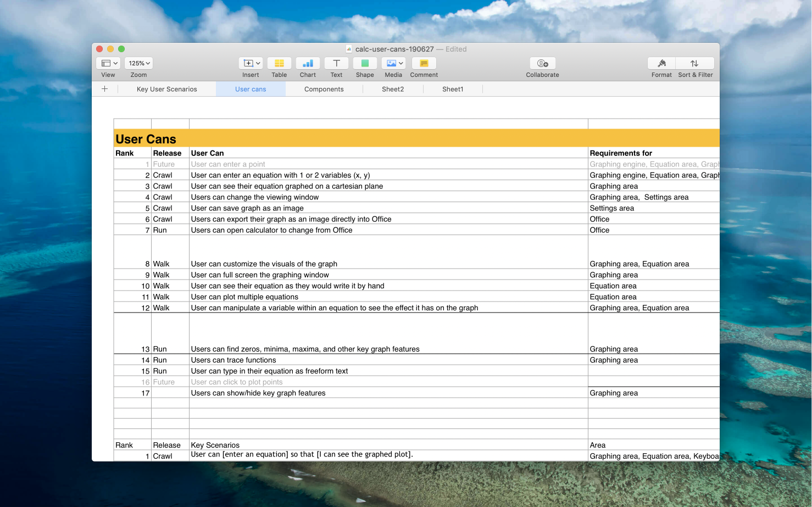
Task: Expand the View dropdown chevron
Action: pos(115,63)
